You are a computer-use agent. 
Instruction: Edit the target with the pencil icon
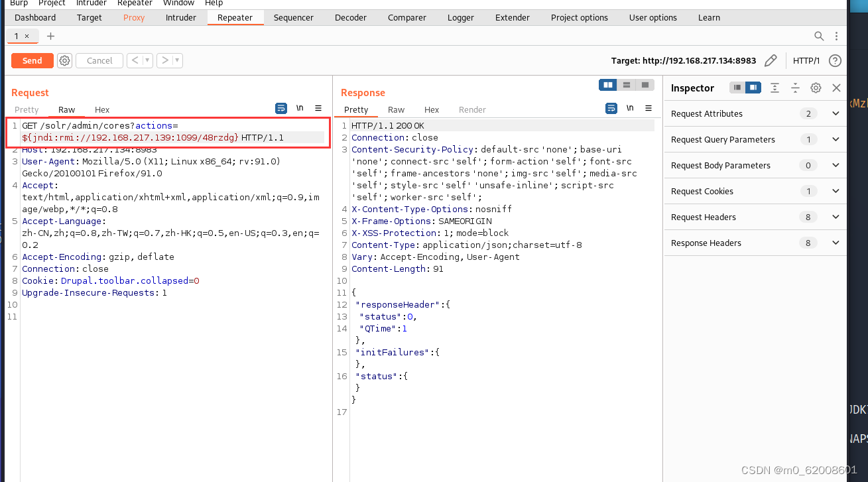click(771, 60)
